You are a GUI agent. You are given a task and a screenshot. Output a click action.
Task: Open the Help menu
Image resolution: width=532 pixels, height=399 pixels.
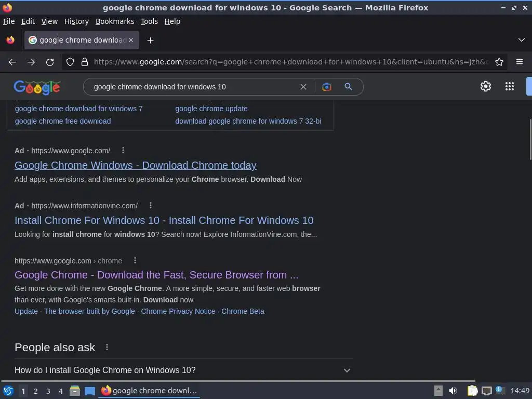[172, 21]
